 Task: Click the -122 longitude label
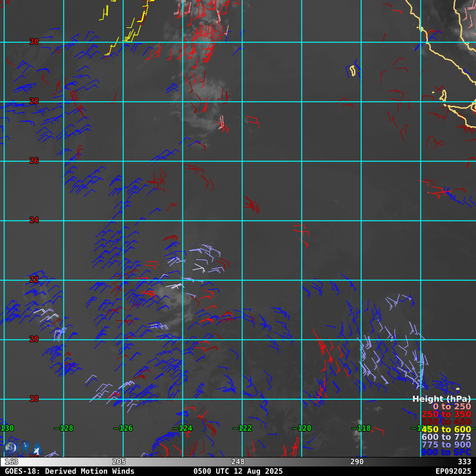click(x=242, y=428)
